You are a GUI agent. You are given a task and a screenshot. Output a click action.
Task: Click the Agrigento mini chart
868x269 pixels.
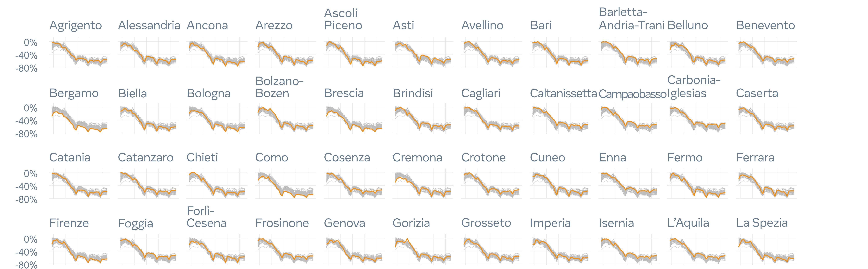(x=80, y=54)
